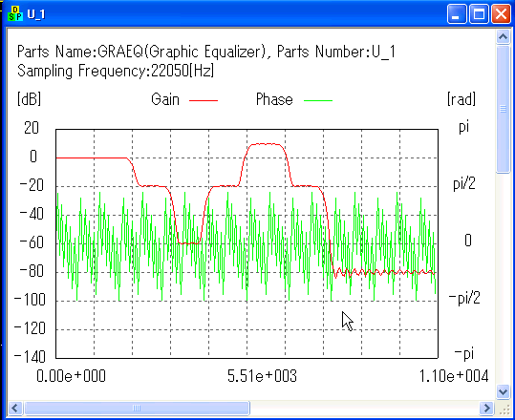Click the vertical scrollbar down arrow
Image resolution: width=515 pixels, height=420 pixels.
tap(503, 391)
